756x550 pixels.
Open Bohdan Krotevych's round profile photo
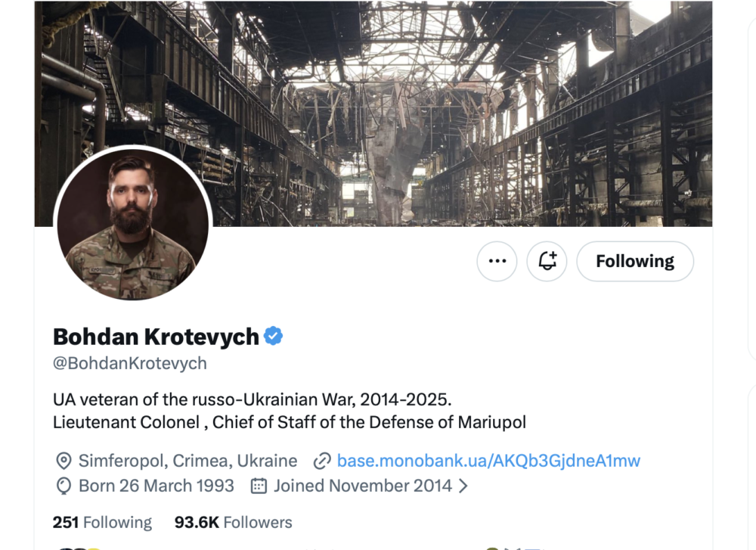(x=132, y=224)
